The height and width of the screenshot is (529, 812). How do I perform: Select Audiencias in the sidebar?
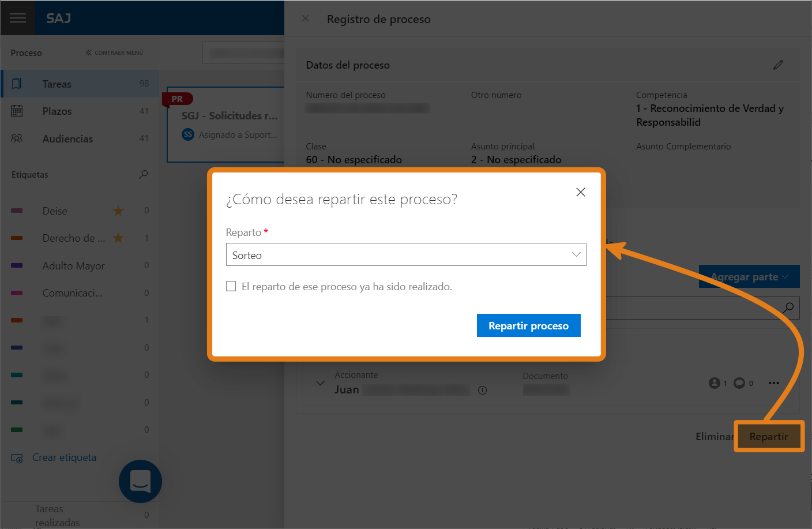[80, 138]
